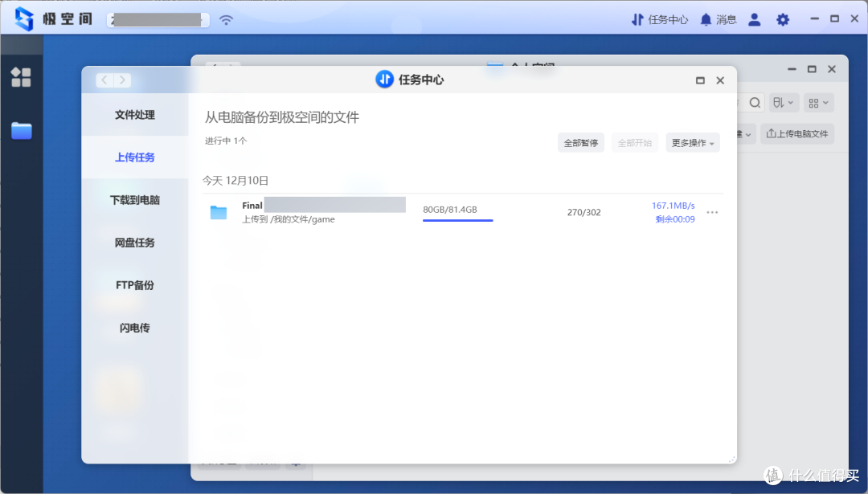Click the 上传到 /我的文件/game path
This screenshot has width=868, height=494.
(x=289, y=219)
